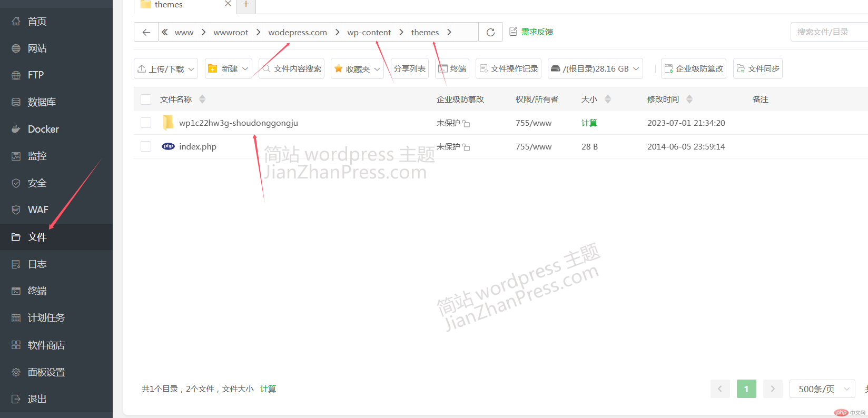Image resolution: width=868 pixels, height=418 pixels.
Task: Click themes in the breadcrumb path
Action: [x=425, y=32]
